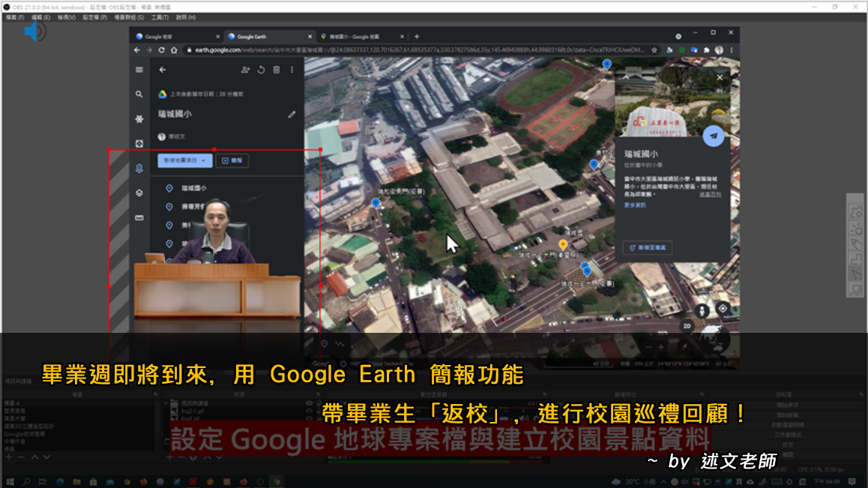Screen dimensions: 868x488
Task: Share project with add-person icon
Action: pos(245,70)
